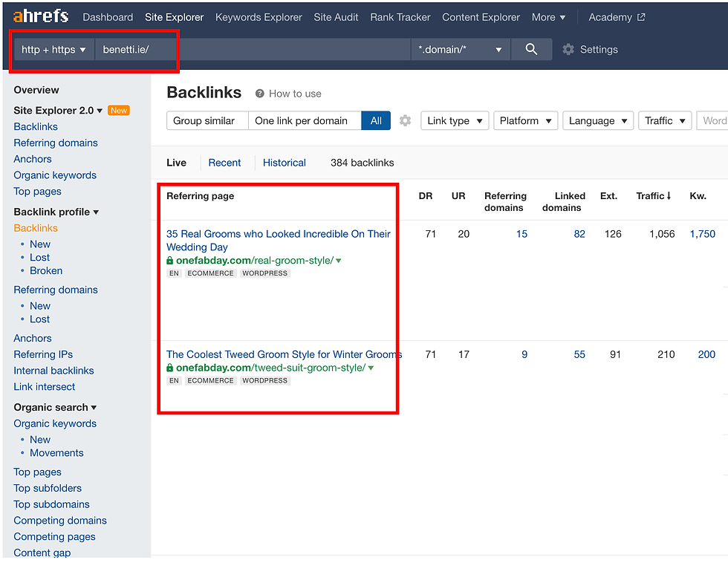Click the benetti.ie/ URL input field
Screen dimensions: 728x563
pyautogui.click(x=253, y=49)
